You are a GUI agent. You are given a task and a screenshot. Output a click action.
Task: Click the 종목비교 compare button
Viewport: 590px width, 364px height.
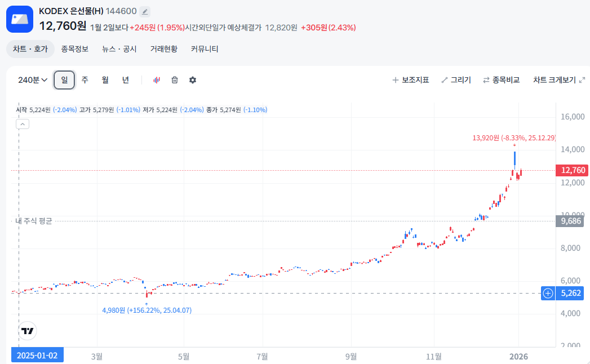501,80
